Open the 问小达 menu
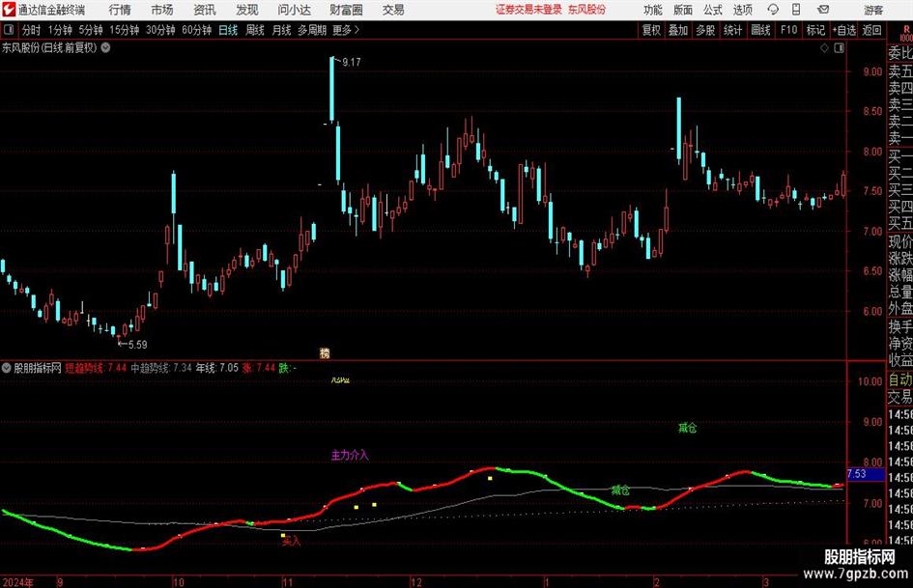Image resolution: width=913 pixels, height=588 pixels. [294, 10]
